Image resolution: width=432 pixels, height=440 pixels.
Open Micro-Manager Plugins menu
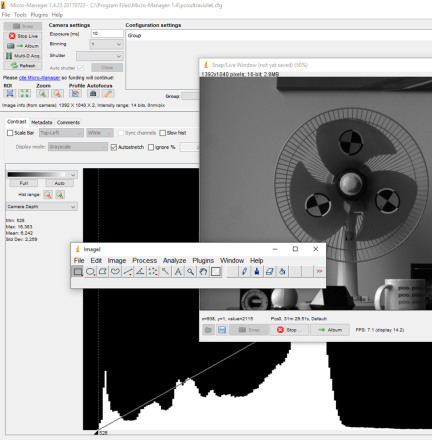click(39, 15)
